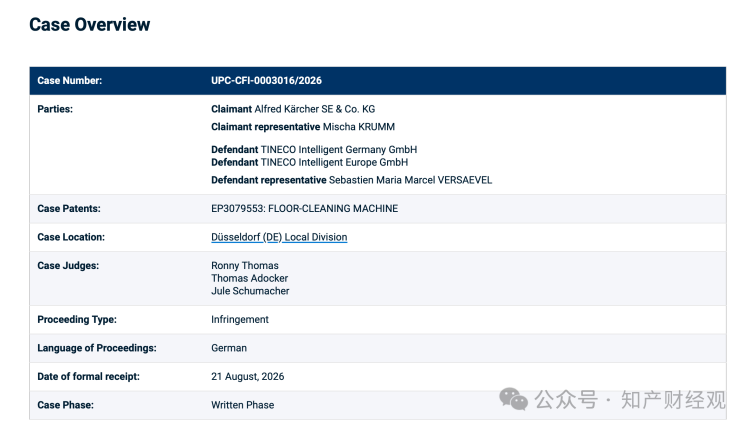
Task: Select judge Ronny Thomas
Action: click(x=244, y=265)
